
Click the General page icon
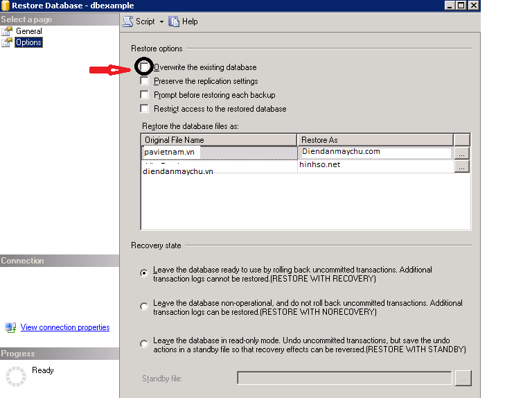pyautogui.click(x=7, y=31)
